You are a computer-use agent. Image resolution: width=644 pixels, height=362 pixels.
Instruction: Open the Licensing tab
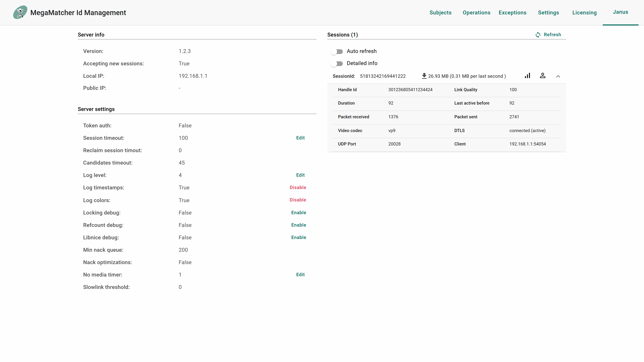coord(584,13)
